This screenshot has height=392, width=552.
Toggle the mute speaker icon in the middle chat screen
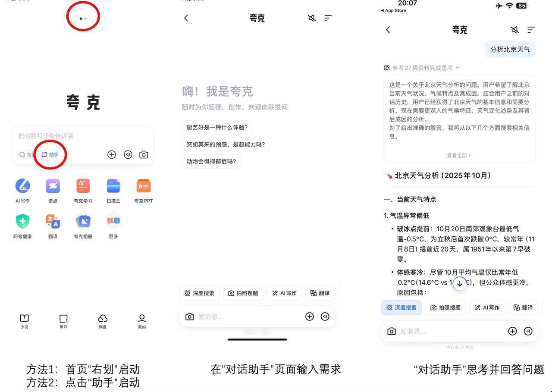[312, 18]
